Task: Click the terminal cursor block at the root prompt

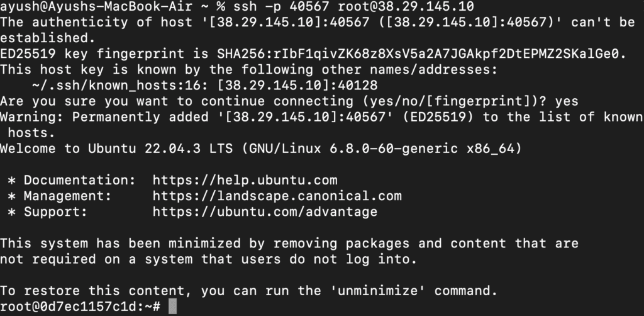Action: pyautogui.click(x=172, y=307)
